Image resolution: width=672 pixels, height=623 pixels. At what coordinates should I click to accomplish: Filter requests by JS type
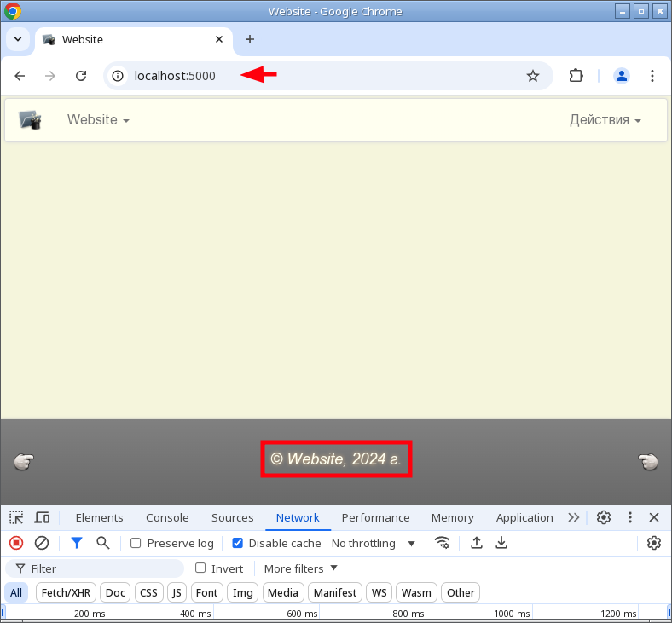click(x=177, y=592)
